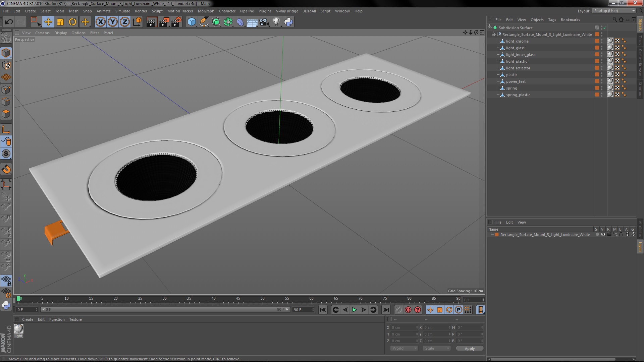Click Make Editable icon in left sidebar

tap(6, 38)
